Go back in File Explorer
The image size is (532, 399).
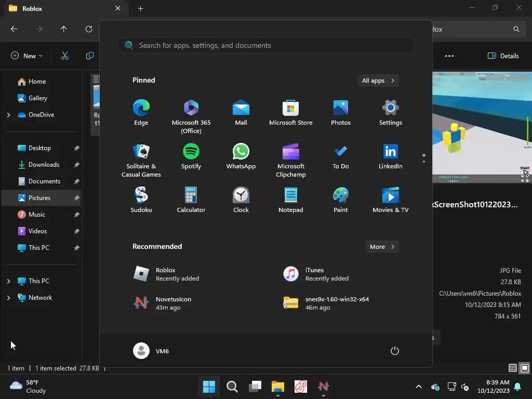(x=14, y=29)
